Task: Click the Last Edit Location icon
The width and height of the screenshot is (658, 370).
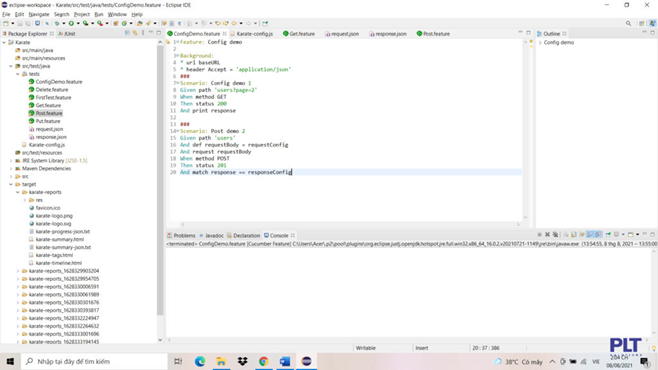Action: tap(217, 23)
